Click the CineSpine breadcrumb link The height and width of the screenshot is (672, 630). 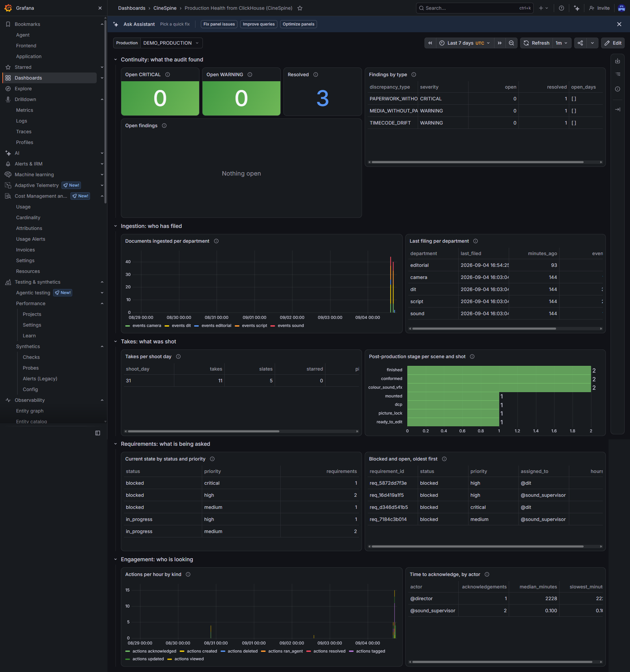tap(165, 8)
